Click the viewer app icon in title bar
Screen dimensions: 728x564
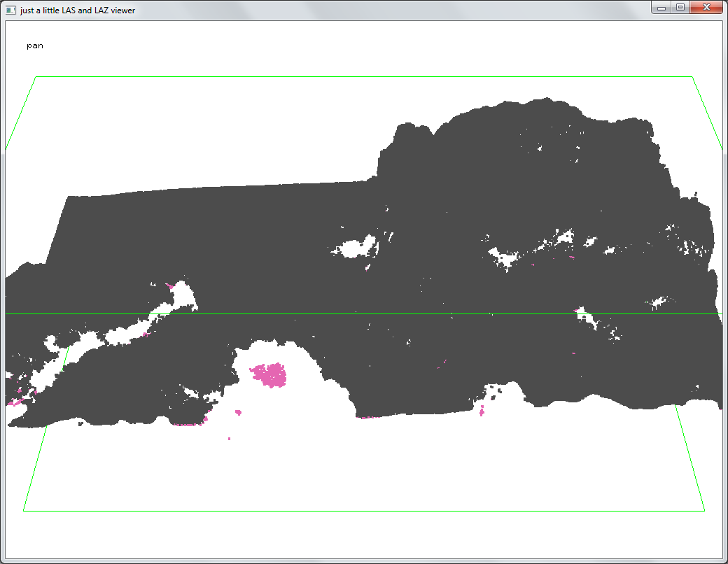pos(10,10)
